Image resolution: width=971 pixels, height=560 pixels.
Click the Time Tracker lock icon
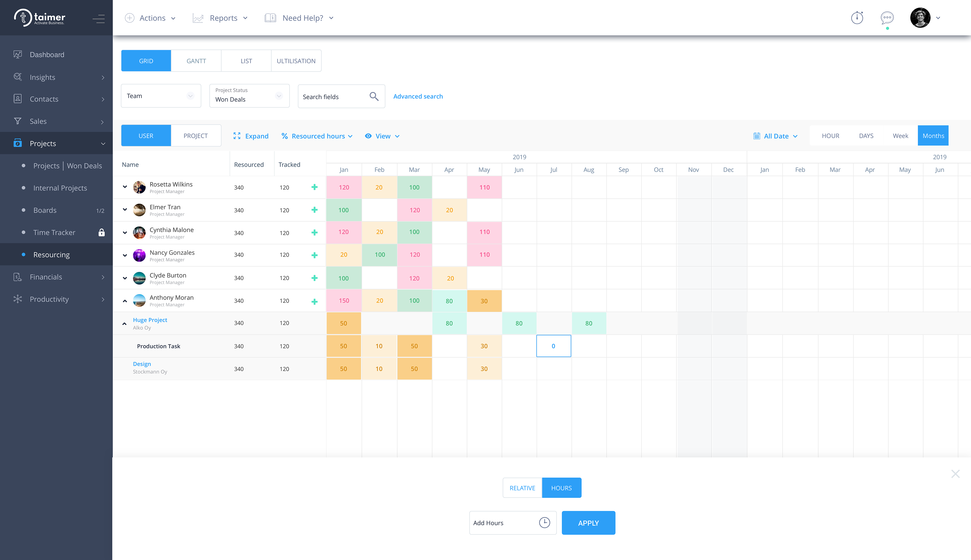(x=102, y=232)
